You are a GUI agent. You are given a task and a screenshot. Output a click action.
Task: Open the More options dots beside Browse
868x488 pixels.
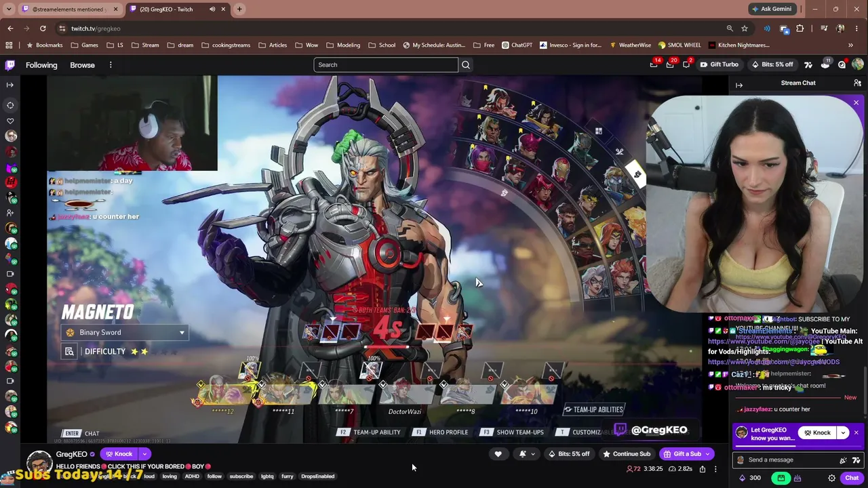[x=111, y=65]
